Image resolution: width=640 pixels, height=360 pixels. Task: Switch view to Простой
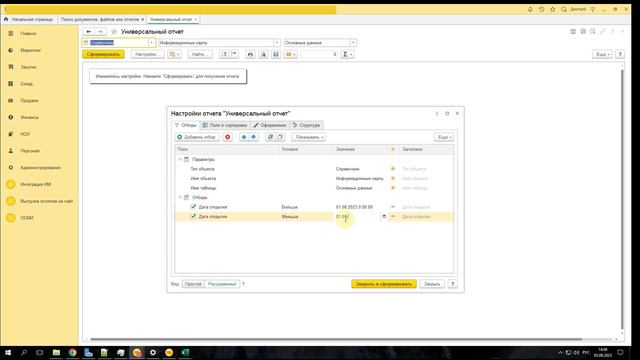(193, 284)
